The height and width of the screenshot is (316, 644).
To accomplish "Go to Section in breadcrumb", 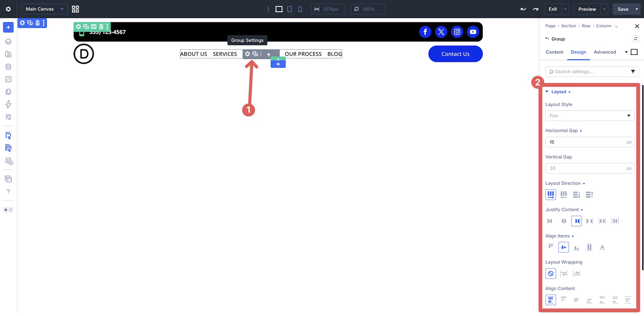I will coord(569,26).
